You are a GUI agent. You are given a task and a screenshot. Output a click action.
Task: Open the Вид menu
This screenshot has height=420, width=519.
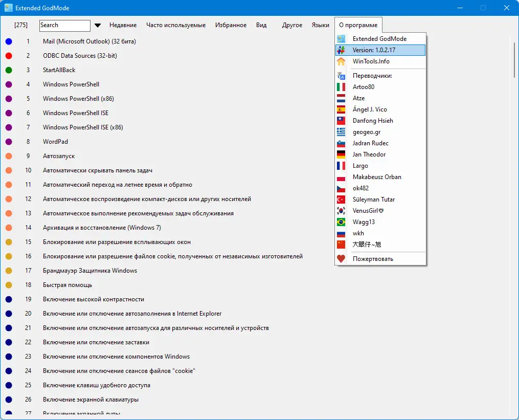tap(261, 25)
